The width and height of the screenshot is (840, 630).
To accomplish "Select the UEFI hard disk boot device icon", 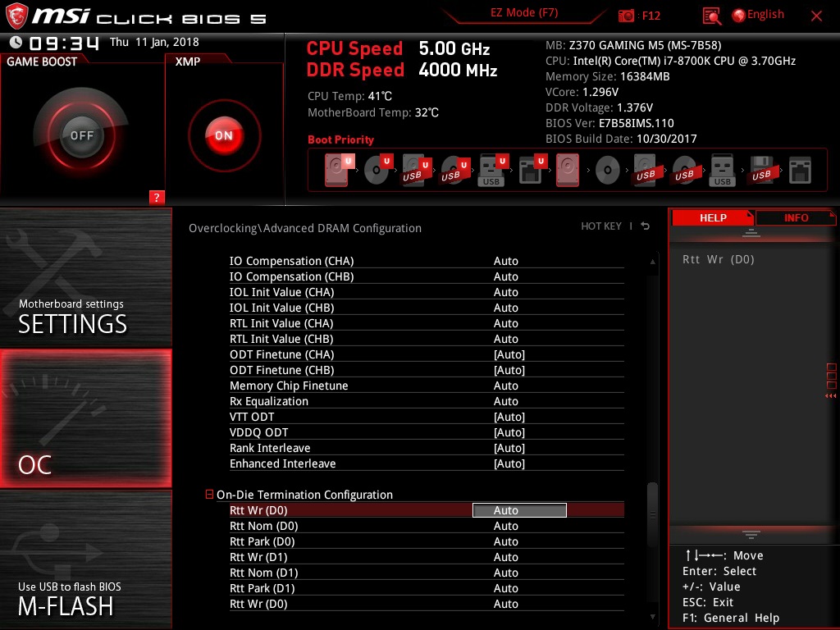I will click(x=339, y=170).
